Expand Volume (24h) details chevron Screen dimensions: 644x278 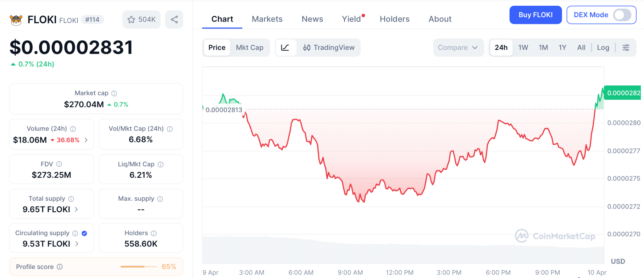[x=86, y=140]
